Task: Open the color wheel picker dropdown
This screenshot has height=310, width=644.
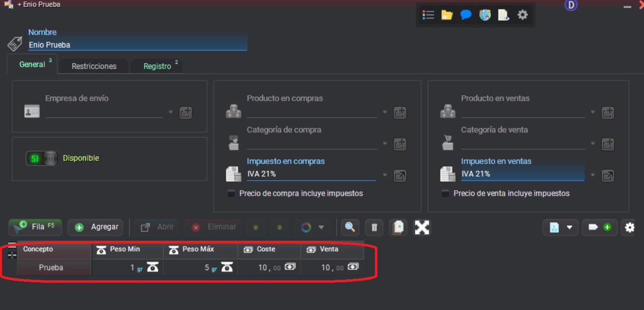Action: pos(312,227)
